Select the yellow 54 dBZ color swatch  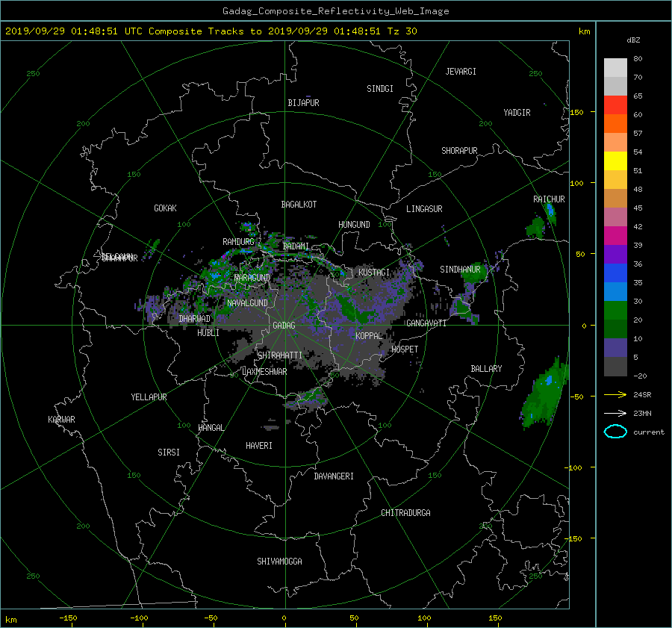point(615,161)
